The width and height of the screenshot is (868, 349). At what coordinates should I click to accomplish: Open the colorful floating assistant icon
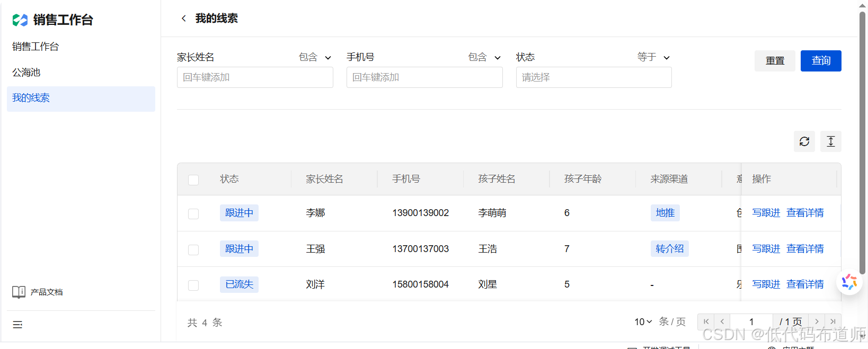click(x=849, y=282)
